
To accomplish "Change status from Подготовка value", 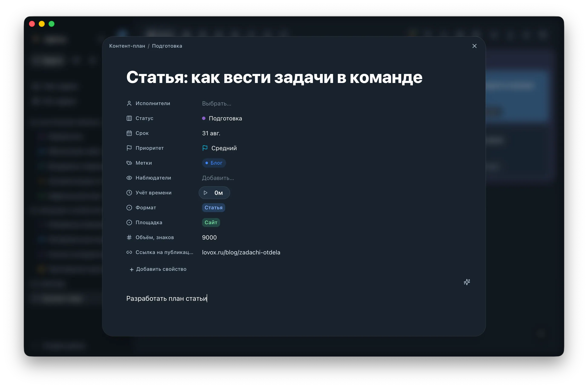I will (x=225, y=118).
